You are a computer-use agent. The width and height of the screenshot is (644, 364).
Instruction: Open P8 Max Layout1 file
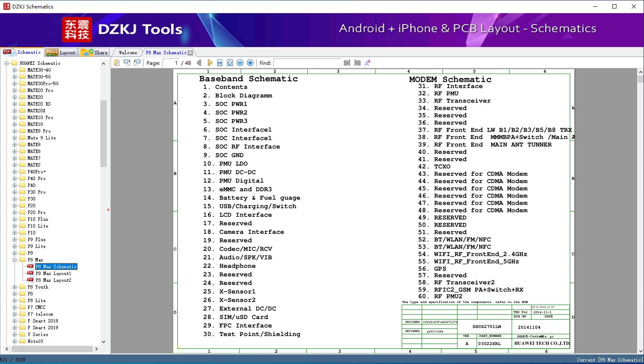[53, 273]
